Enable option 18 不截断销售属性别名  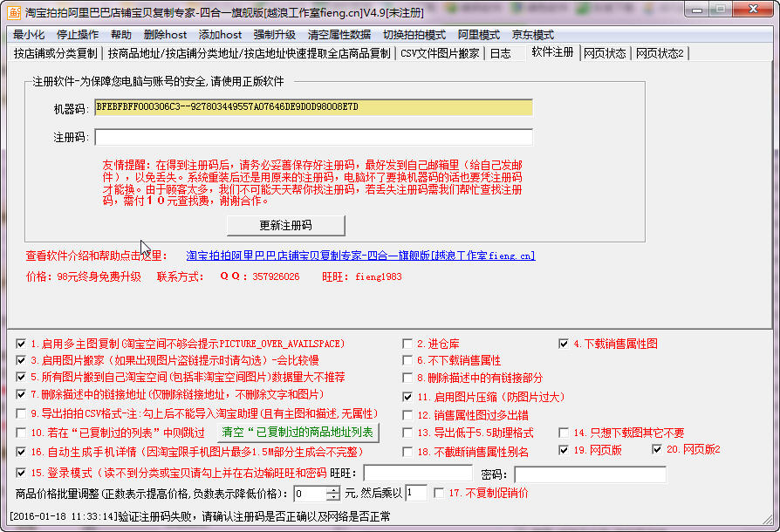point(407,452)
